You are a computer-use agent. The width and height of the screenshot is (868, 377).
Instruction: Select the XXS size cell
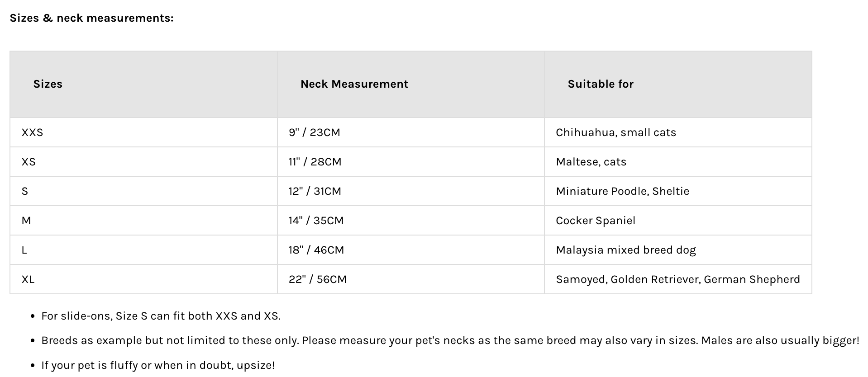tap(32, 132)
